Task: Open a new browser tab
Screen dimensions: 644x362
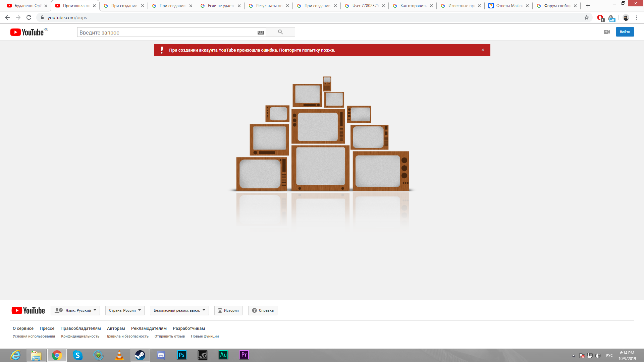Action: (x=588, y=6)
